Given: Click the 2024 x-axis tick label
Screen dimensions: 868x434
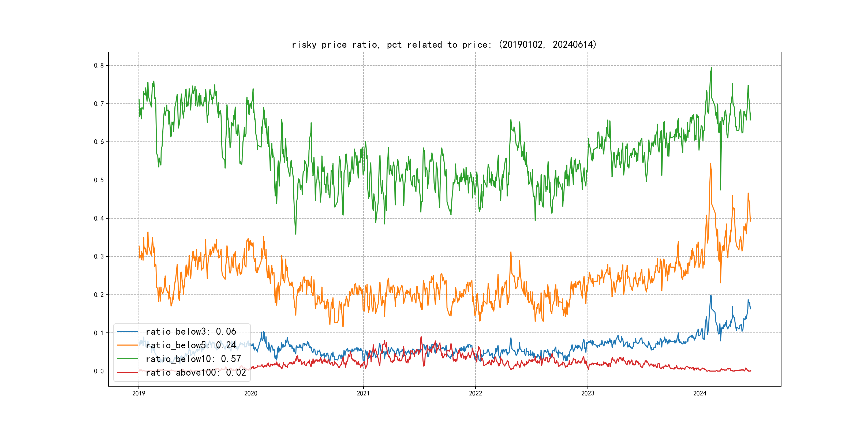Looking at the screenshot, I should (700, 393).
